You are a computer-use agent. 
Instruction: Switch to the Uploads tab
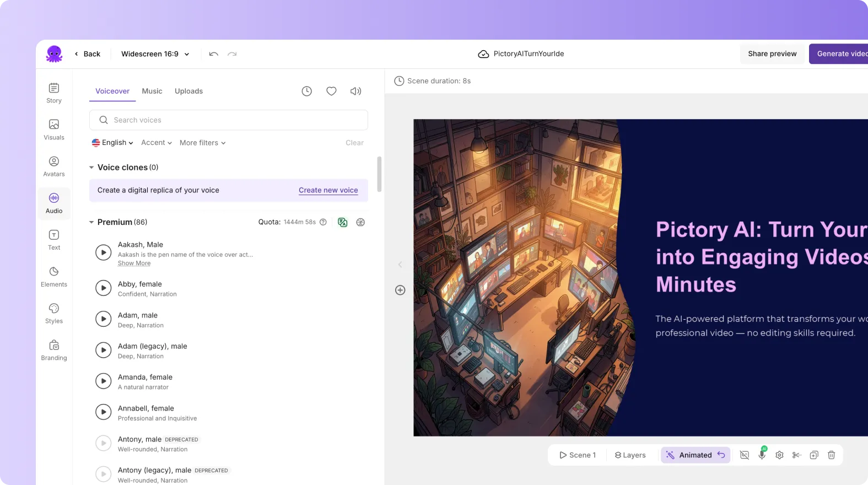coord(188,91)
